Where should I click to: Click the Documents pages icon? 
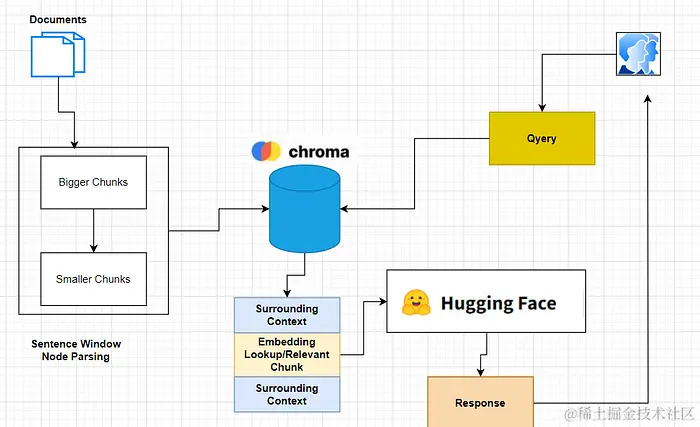58,54
